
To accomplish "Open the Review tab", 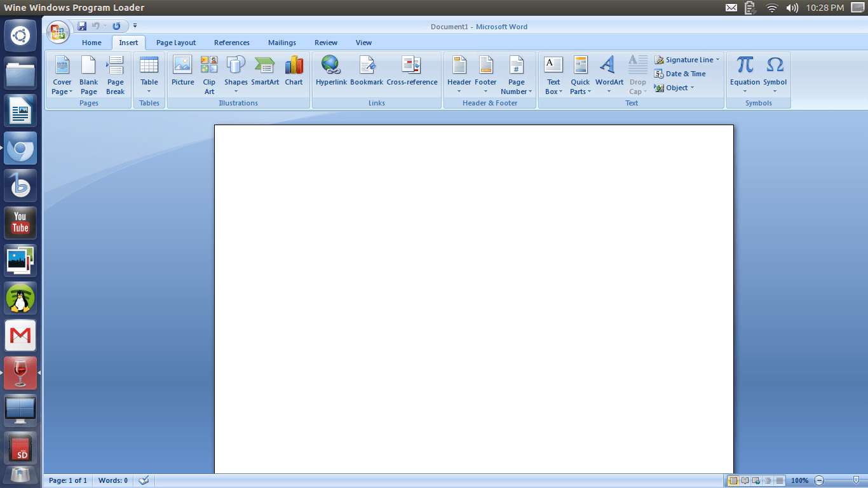I will click(x=326, y=43).
